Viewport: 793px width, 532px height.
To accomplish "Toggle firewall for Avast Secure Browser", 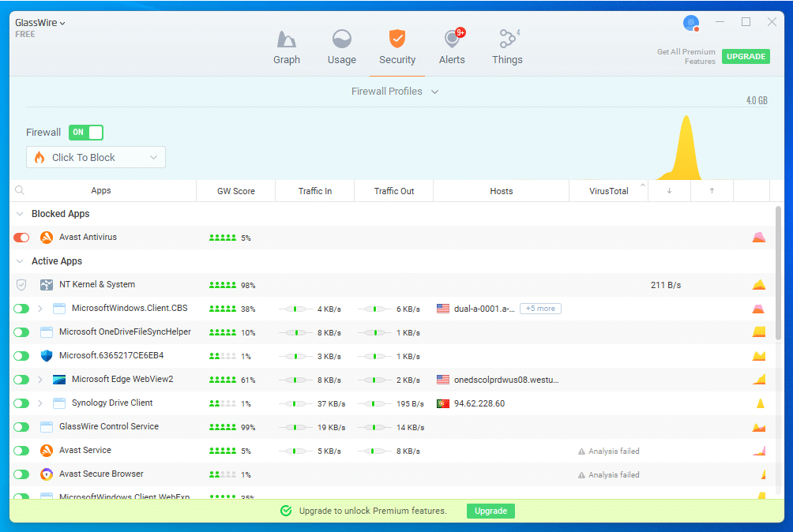I will point(21,474).
